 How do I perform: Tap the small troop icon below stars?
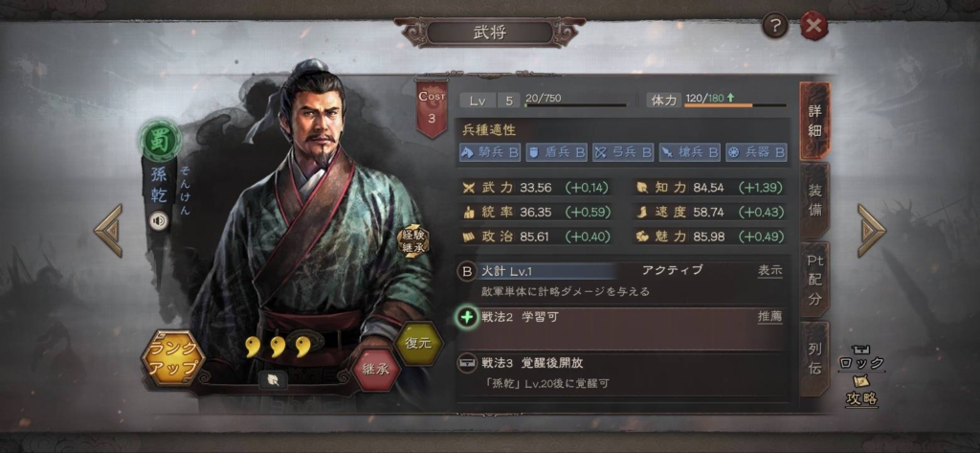[x=273, y=379]
